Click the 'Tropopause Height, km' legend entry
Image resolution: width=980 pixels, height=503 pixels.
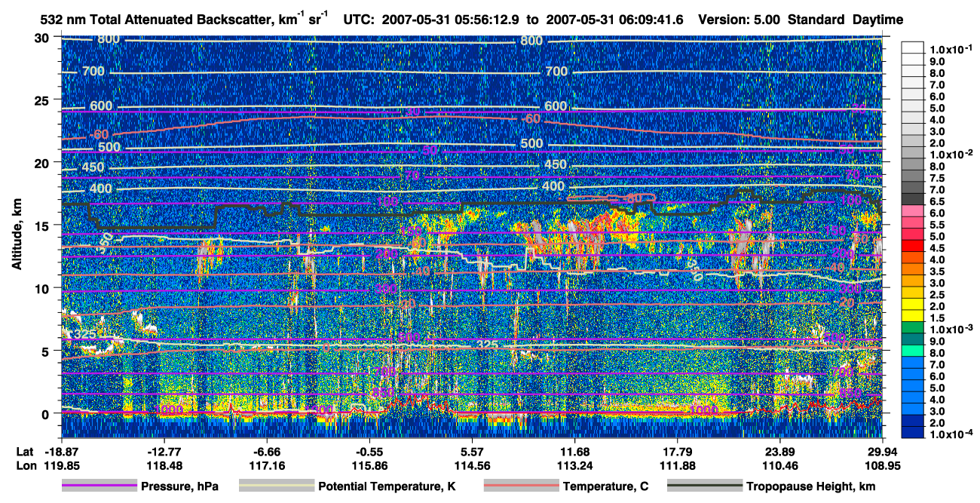(x=810, y=486)
